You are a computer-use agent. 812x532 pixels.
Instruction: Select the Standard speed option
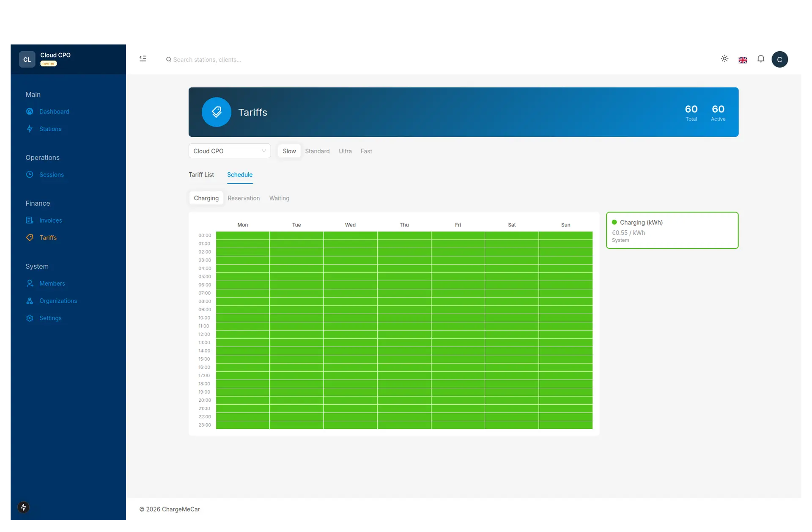tap(317, 151)
